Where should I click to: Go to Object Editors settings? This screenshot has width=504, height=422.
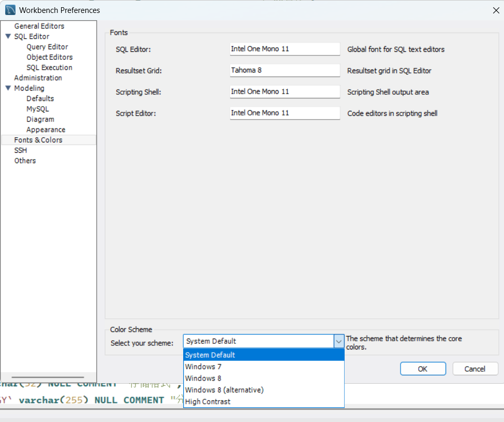[x=49, y=57]
